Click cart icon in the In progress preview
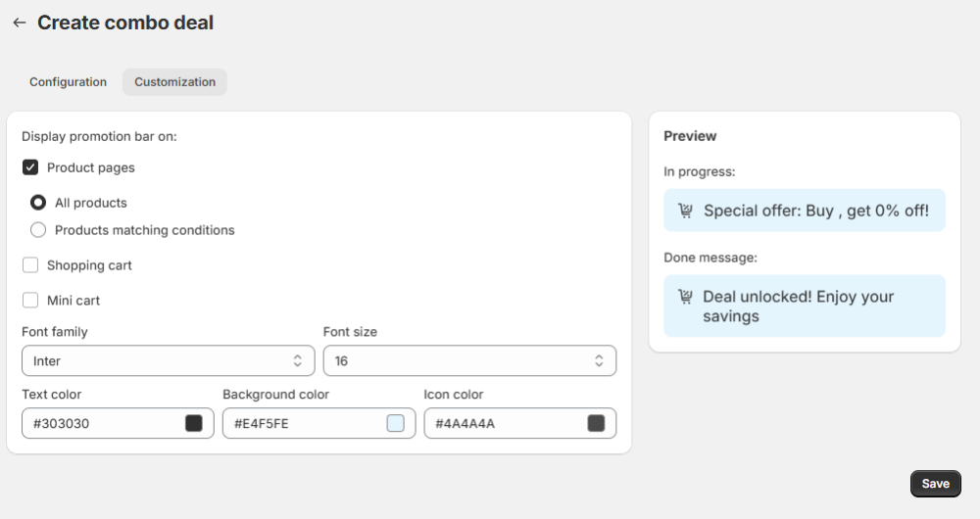The height and width of the screenshot is (519, 980). (x=685, y=211)
